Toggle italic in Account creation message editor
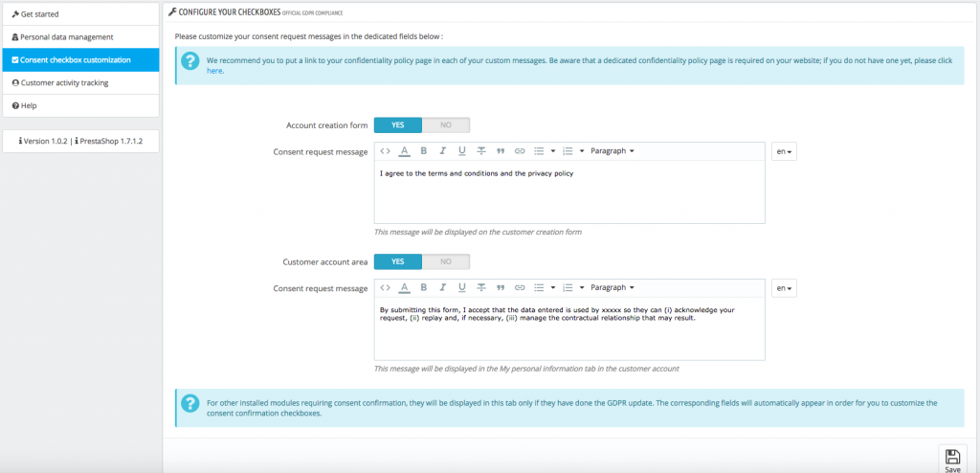Screen dimensions: 980x473 point(442,150)
